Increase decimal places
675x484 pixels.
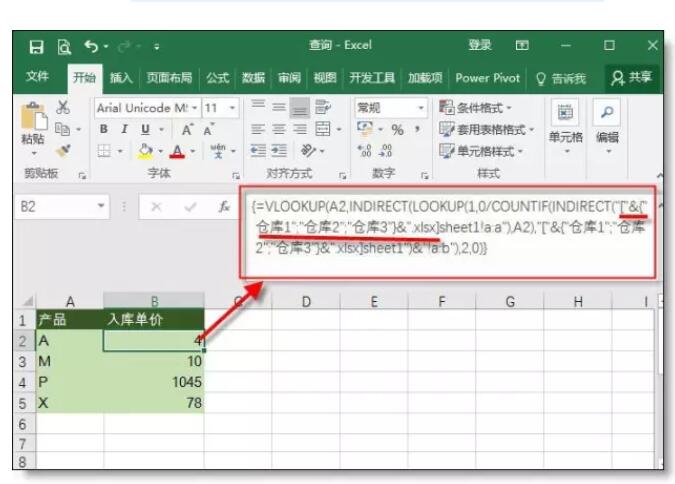click(x=364, y=151)
